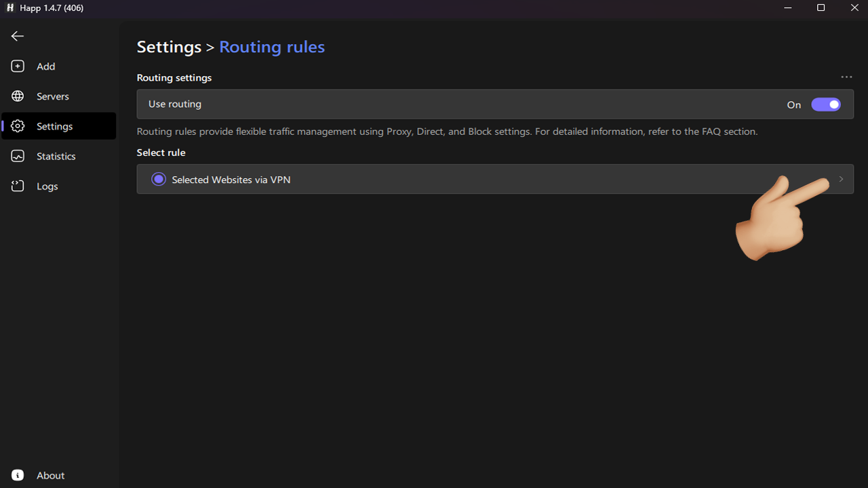The height and width of the screenshot is (488, 868).
Task: Maximize the Happ window
Action: coord(821,8)
